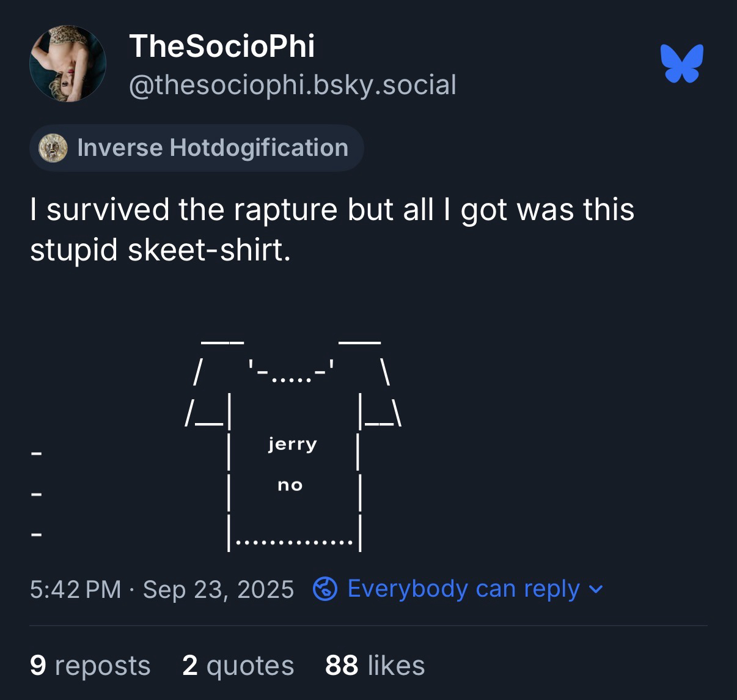This screenshot has width=737, height=700.
Task: Click the 5:42 PM time
Action: (75, 589)
